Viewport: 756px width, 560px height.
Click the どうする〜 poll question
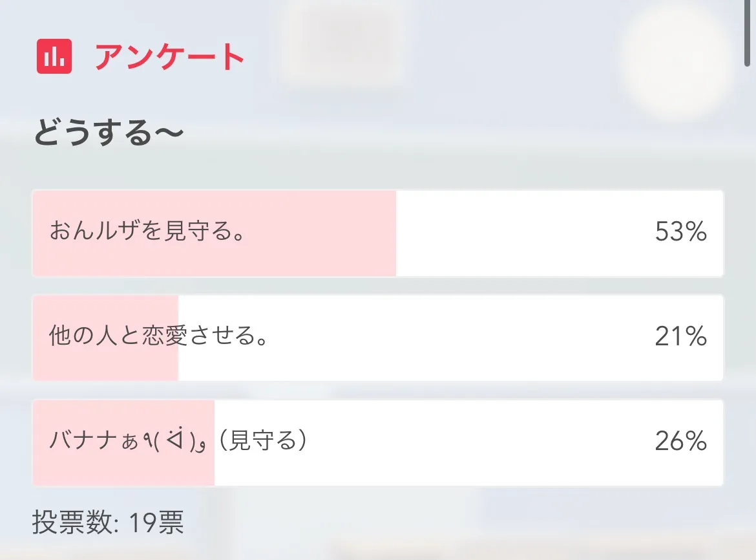click(x=109, y=134)
